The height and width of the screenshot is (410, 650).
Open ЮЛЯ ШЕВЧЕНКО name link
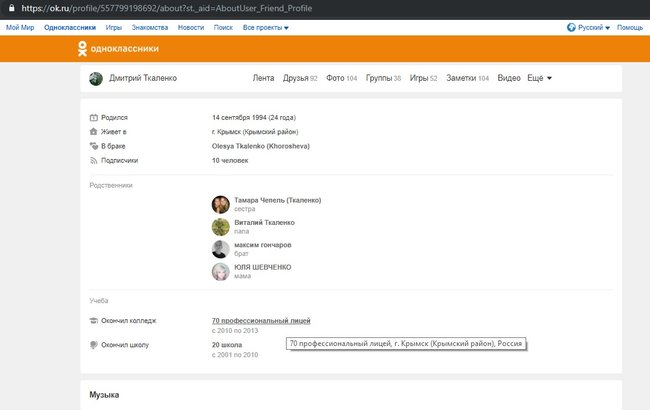[x=263, y=267]
